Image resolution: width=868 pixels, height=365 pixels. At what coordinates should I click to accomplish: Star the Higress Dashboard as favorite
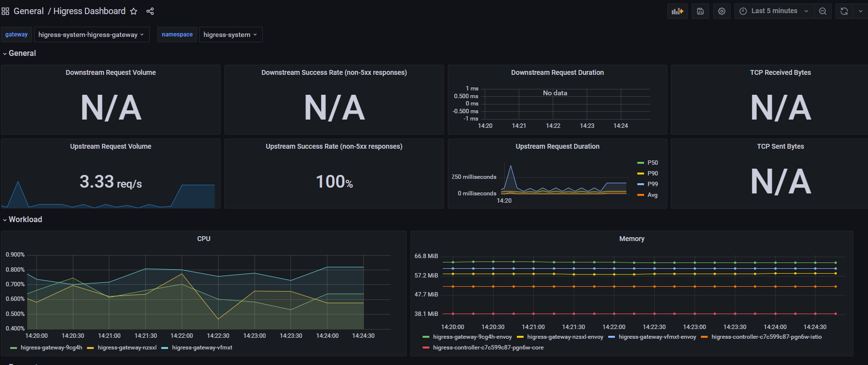point(134,11)
